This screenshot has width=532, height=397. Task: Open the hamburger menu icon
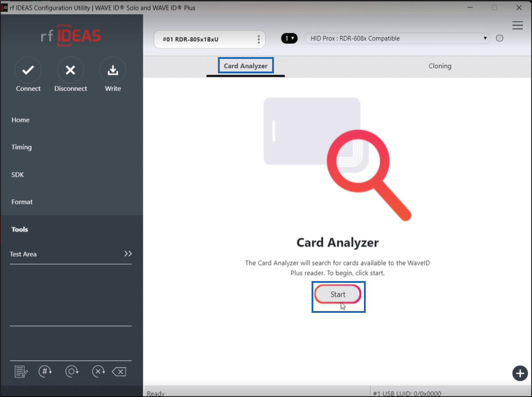(518, 25)
